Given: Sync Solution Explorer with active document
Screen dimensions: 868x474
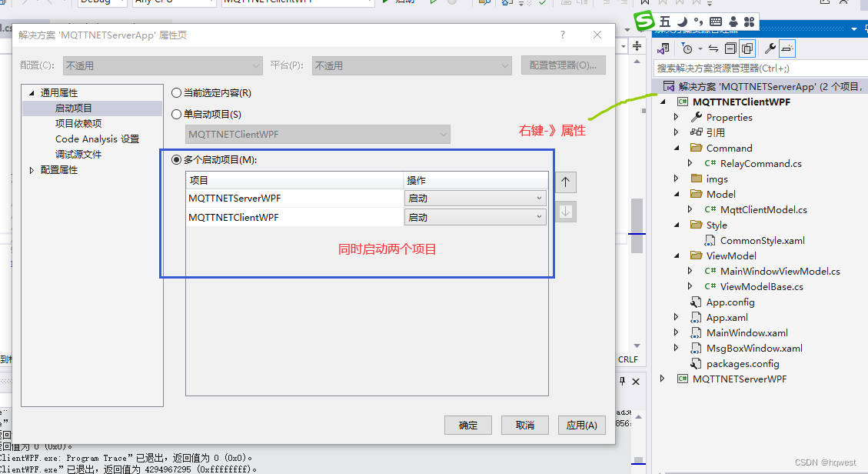Looking at the screenshot, I should coord(714,48).
